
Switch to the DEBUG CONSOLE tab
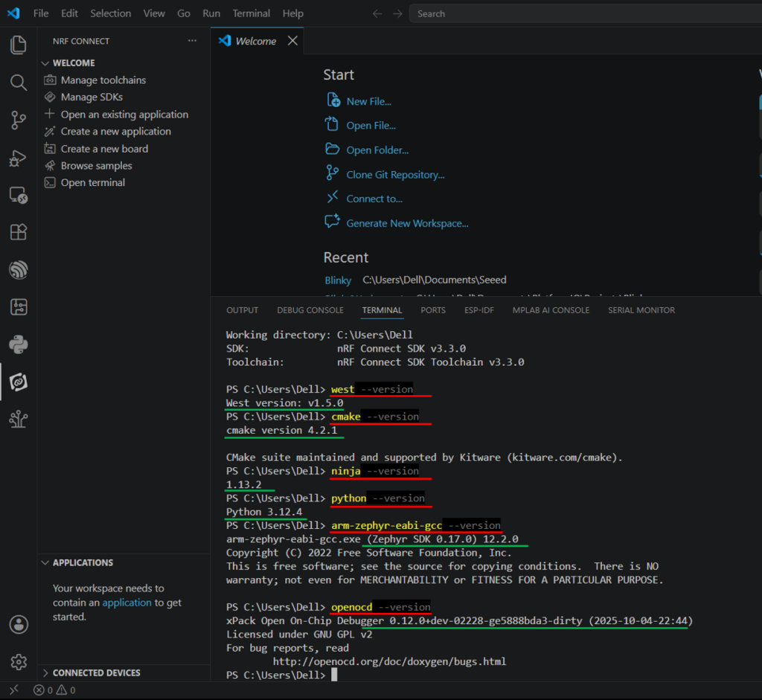click(x=310, y=310)
